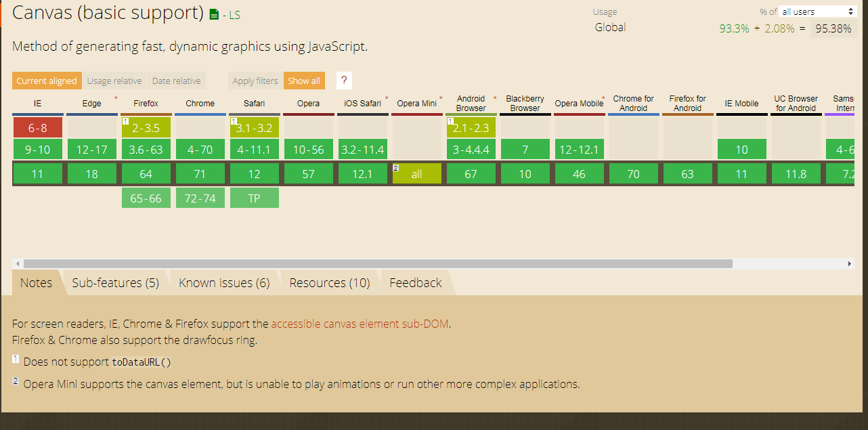This screenshot has height=430, width=868.
Task: Click the UC Browser 11.8 cell
Action: coord(796,174)
